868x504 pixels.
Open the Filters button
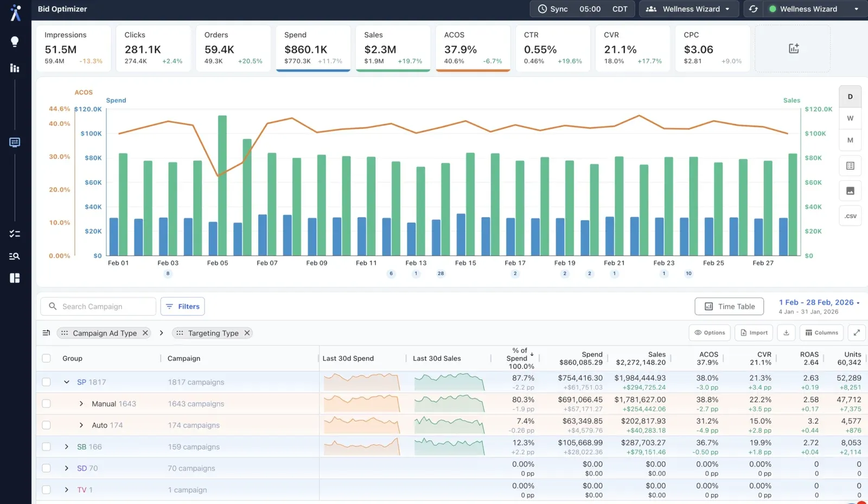point(183,307)
